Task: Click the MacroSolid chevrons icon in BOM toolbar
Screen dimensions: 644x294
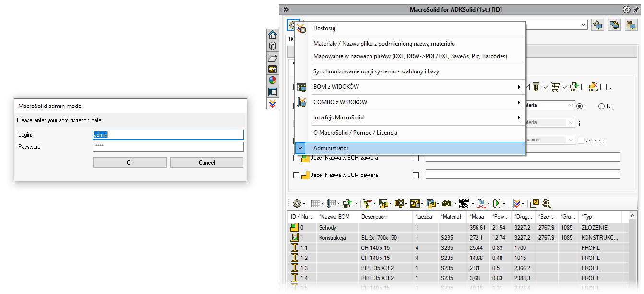Action: (x=516, y=203)
